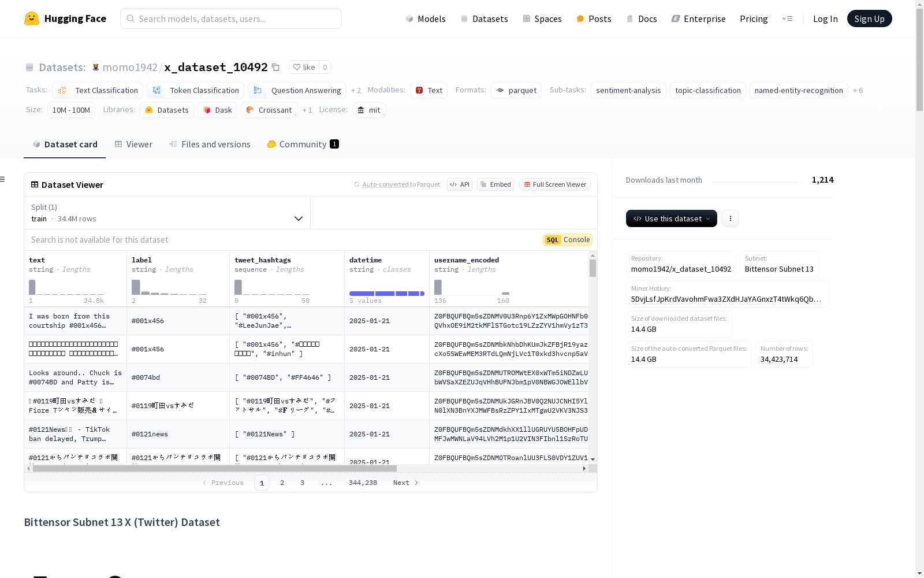Click the label column lengths histogram

point(169,287)
